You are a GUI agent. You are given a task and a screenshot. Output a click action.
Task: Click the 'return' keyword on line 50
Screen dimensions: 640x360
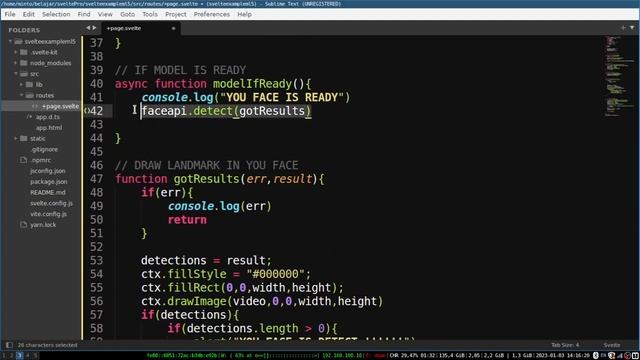pos(187,220)
